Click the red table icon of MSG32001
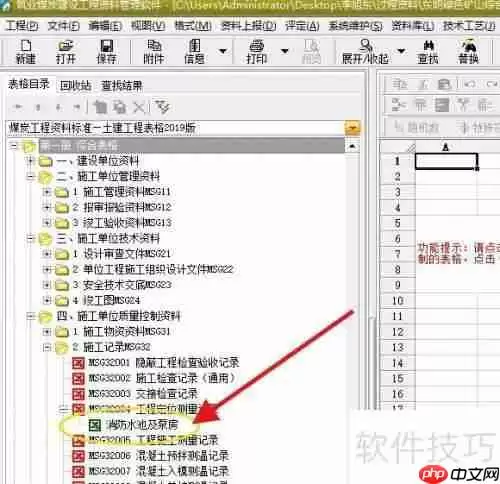 pyautogui.click(x=79, y=363)
